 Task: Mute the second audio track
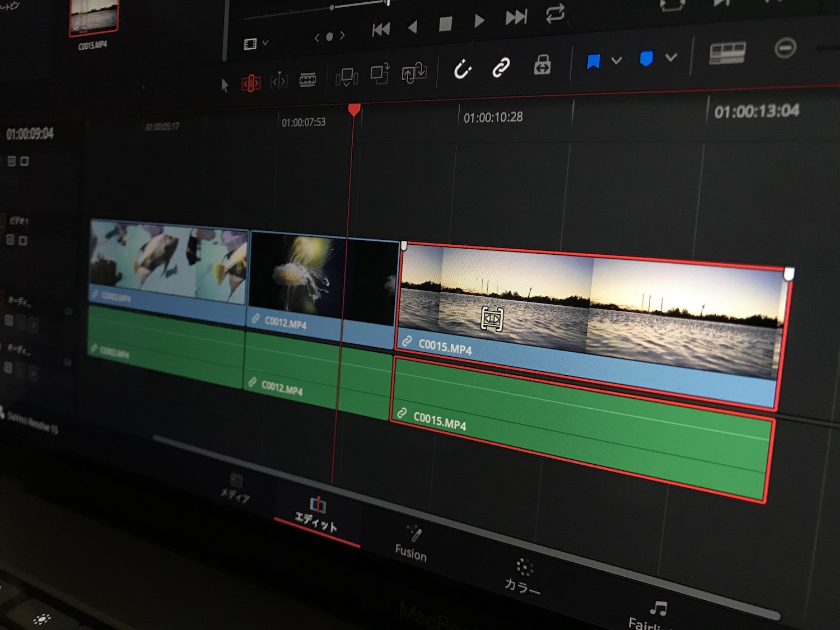(x=33, y=372)
